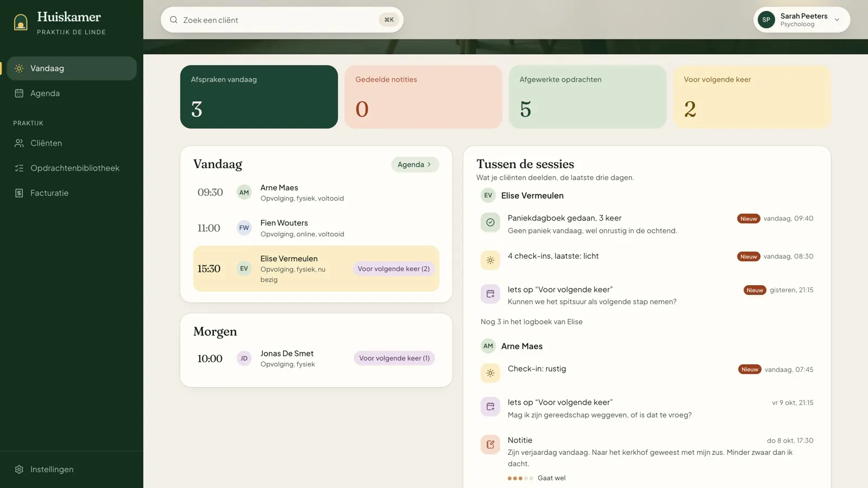Open Facturatie in the sidebar
Screen dimensions: 868x488
pos(72,193)
